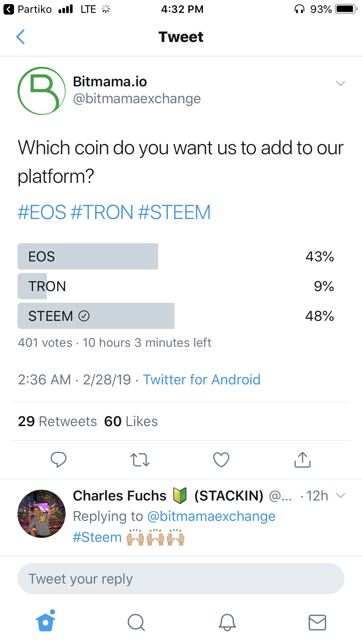The width and height of the screenshot is (362, 644).
Task: Open the Twitter for Android link
Action: pos(202,380)
